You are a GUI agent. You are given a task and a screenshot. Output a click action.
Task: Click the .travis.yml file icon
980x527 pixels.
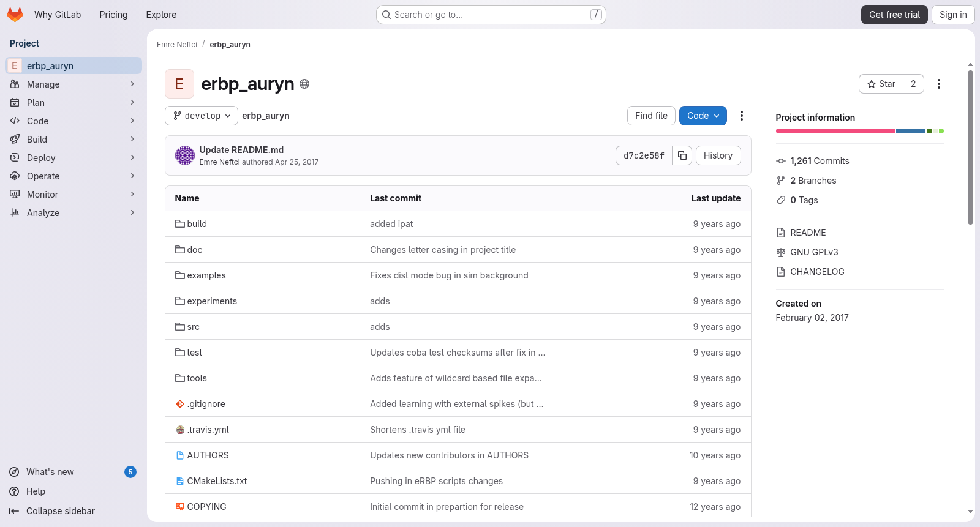click(x=180, y=430)
